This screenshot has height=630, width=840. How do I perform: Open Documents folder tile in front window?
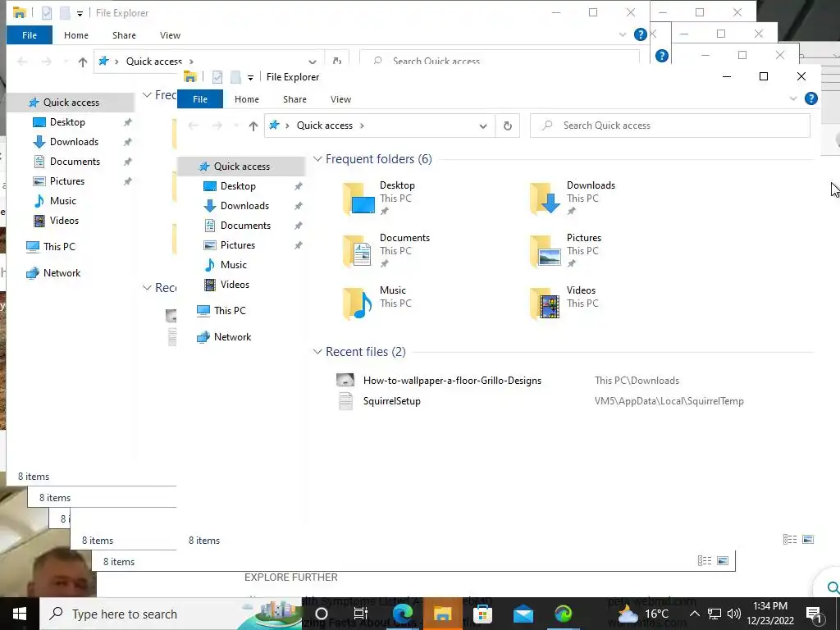click(x=386, y=251)
